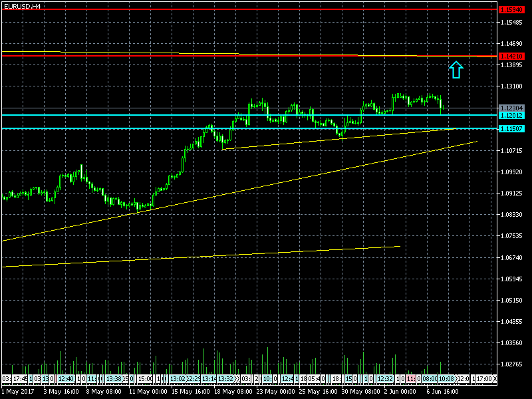This screenshot has height=399, width=532.
Task: Click the 23 May 00:00 date label
Action: [x=276, y=392]
